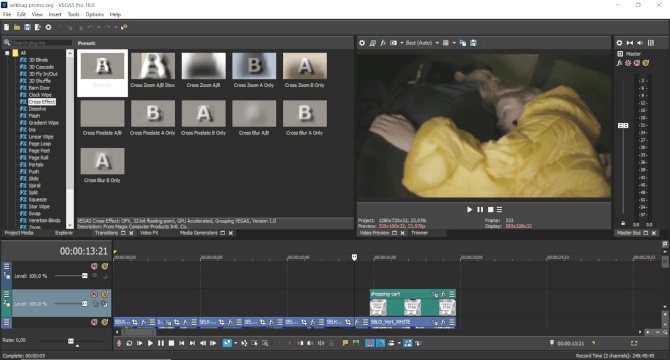Open Master bus audio properties gear
670x360 pixels.
(x=619, y=43)
